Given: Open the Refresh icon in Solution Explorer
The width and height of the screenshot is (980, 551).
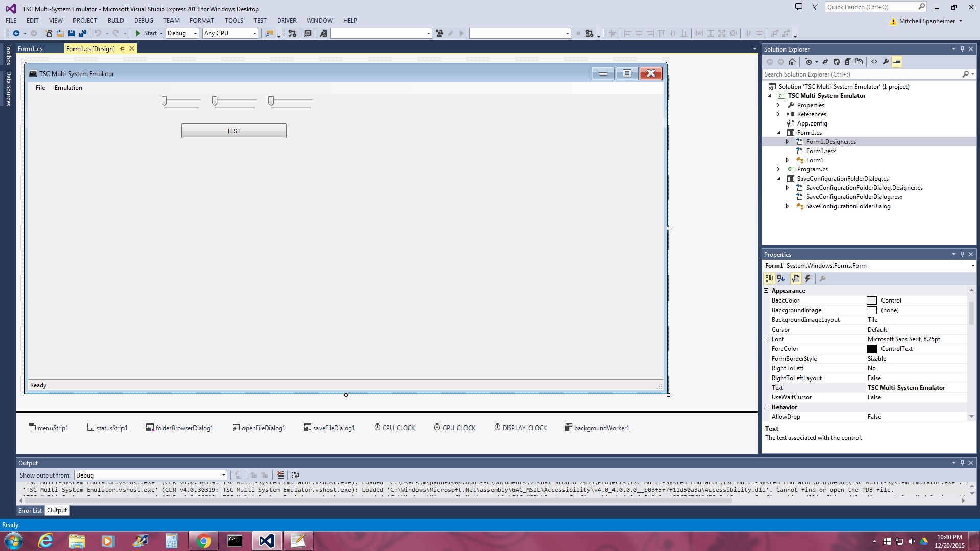Looking at the screenshot, I should point(837,62).
